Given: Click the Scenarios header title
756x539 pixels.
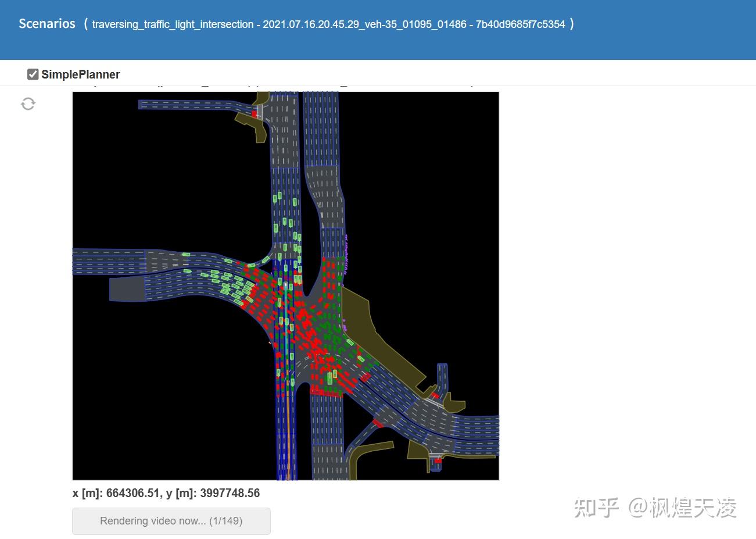Looking at the screenshot, I should coord(47,24).
